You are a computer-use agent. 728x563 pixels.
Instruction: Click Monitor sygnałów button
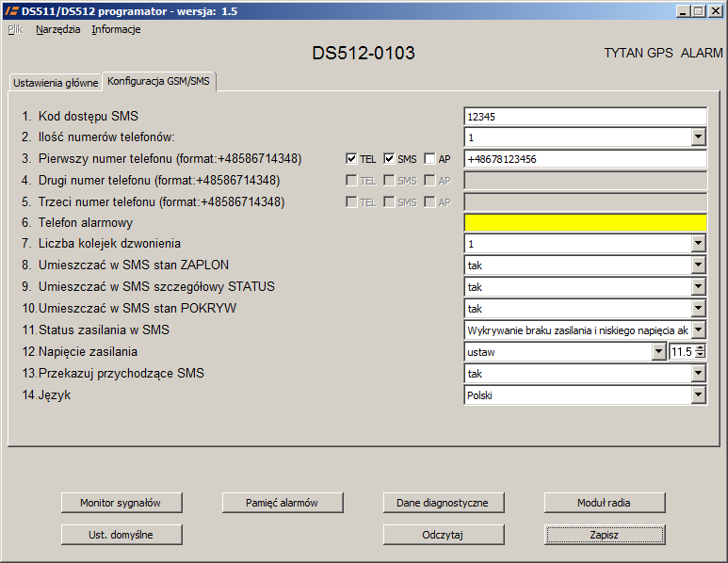[121, 503]
